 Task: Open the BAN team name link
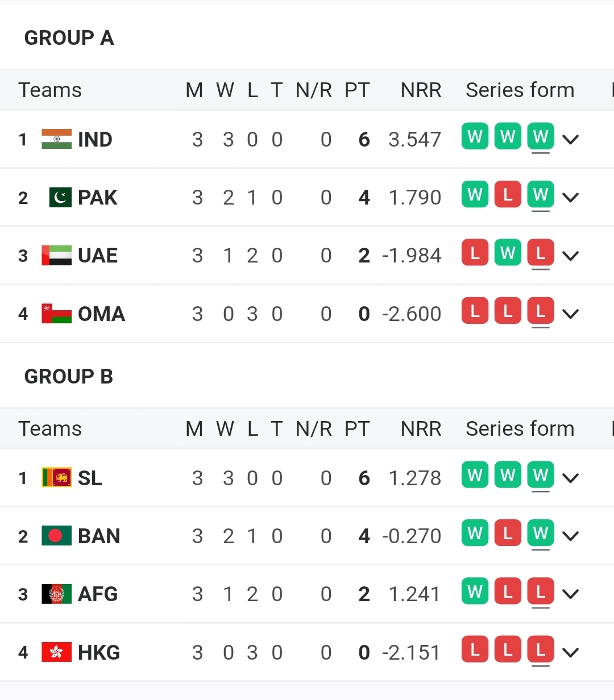(x=99, y=536)
